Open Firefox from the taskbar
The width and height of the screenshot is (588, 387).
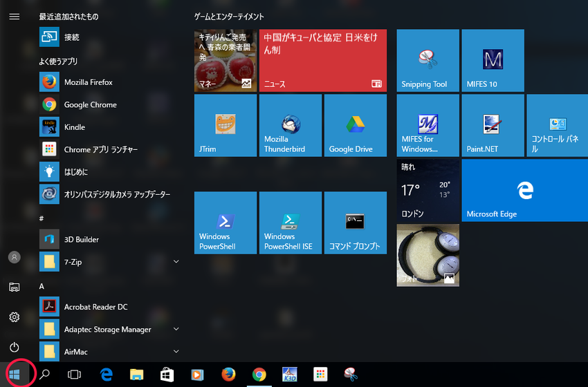(x=228, y=374)
